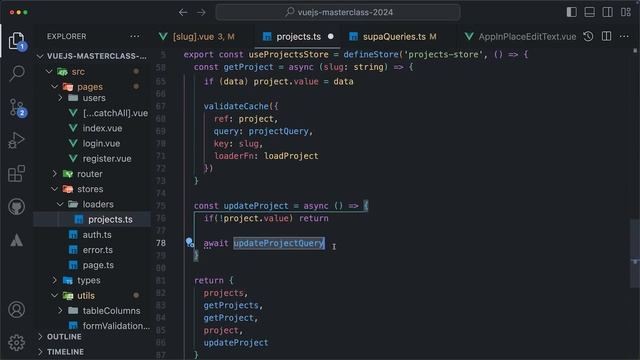The width and height of the screenshot is (640, 360).
Task: Open formValidation file in utils
Action: pos(92,326)
